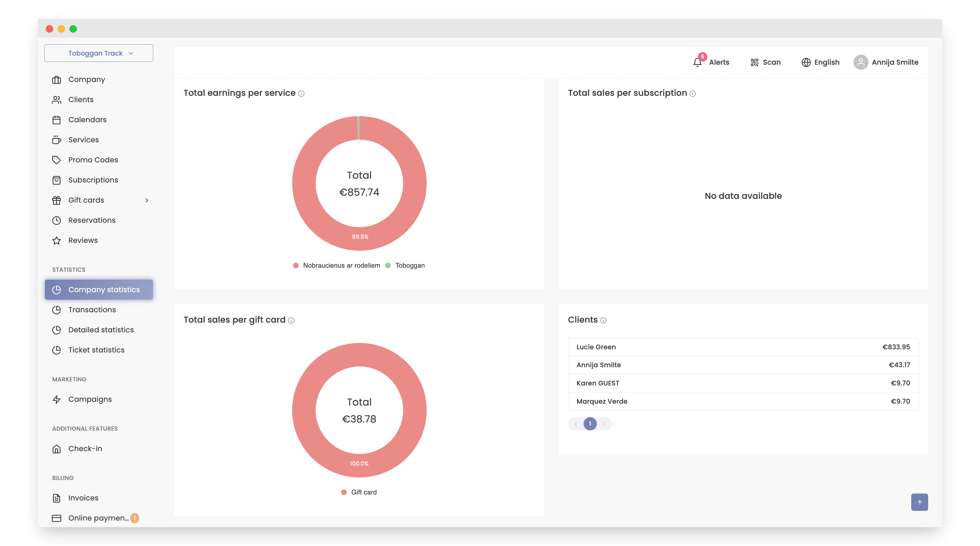Click the globe language icon
The width and height of the screenshot is (980, 546).
coord(806,63)
